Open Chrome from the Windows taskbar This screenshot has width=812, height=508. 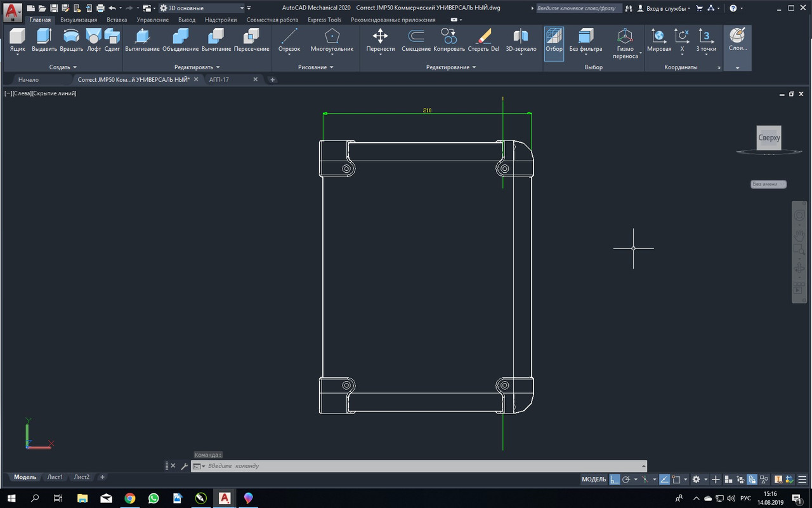(130, 498)
